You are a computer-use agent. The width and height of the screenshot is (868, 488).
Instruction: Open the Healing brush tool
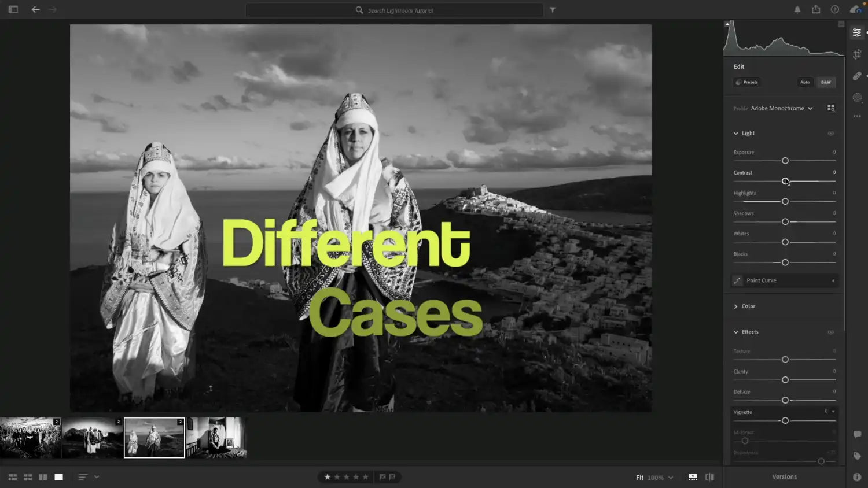pyautogui.click(x=857, y=75)
